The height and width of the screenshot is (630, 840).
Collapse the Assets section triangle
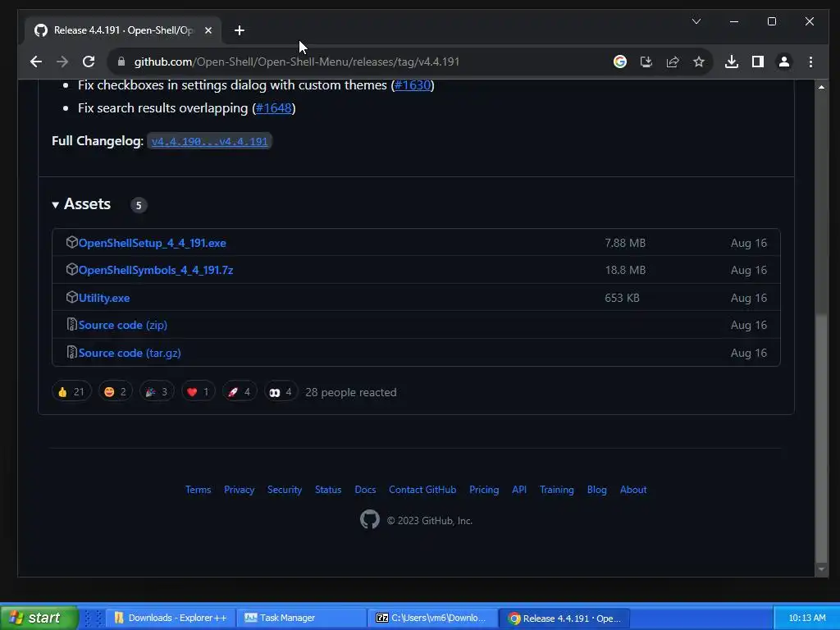55,204
